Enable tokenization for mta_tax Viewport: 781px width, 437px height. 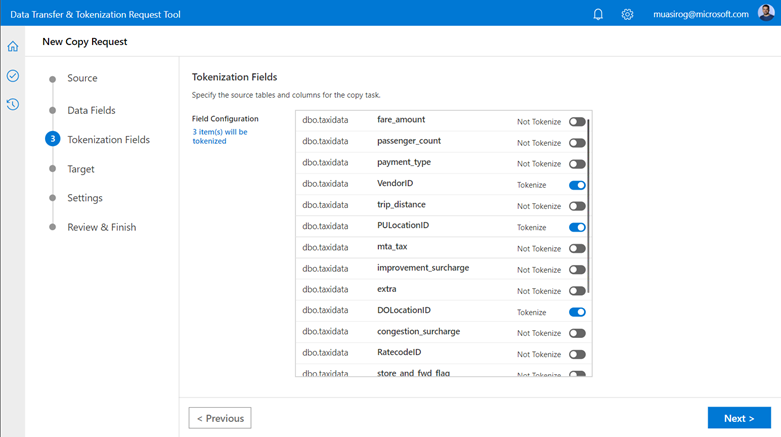577,249
